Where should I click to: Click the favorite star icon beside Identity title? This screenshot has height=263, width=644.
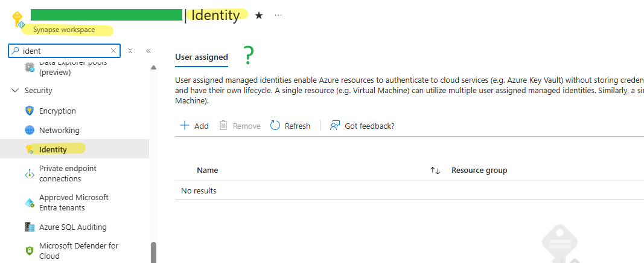coord(259,15)
